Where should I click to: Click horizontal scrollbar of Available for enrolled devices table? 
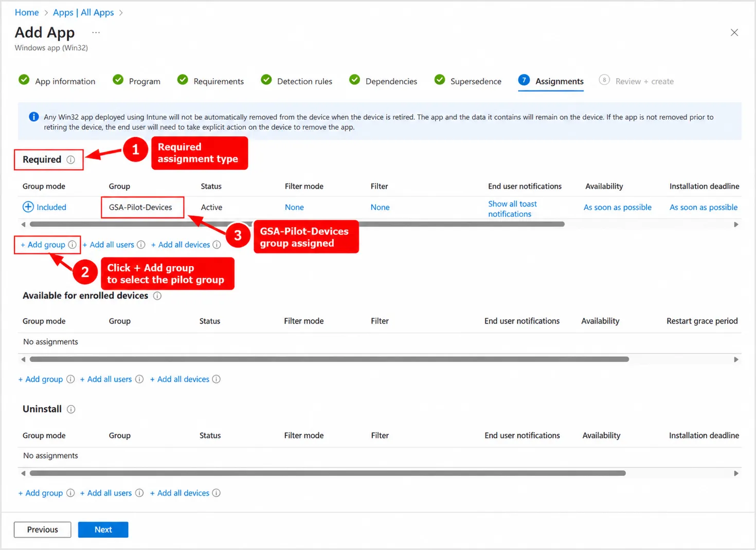[x=329, y=359]
